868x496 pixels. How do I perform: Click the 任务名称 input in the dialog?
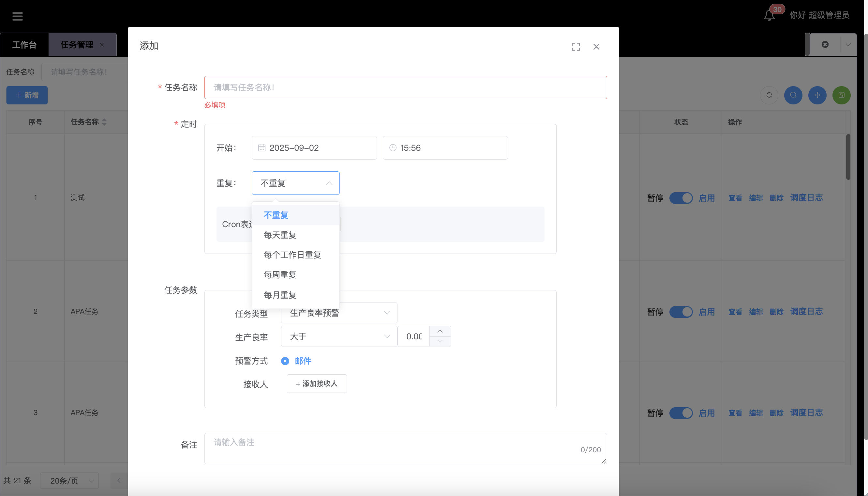[x=405, y=87]
